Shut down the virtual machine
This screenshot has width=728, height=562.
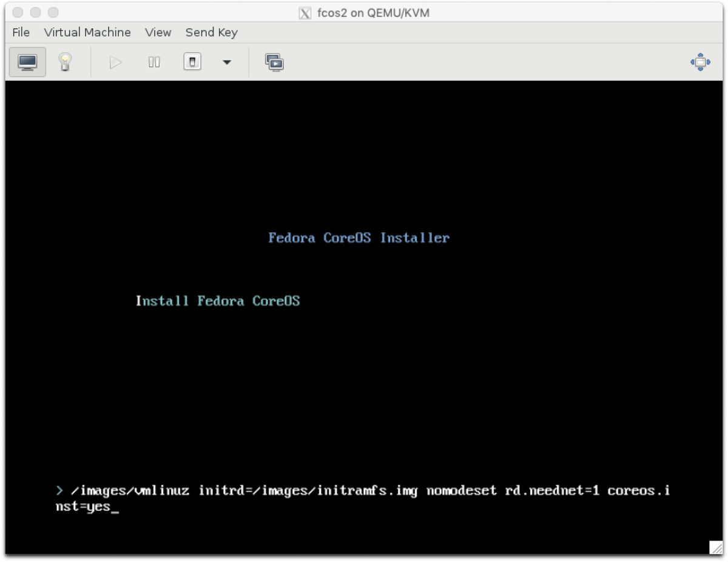click(x=192, y=62)
